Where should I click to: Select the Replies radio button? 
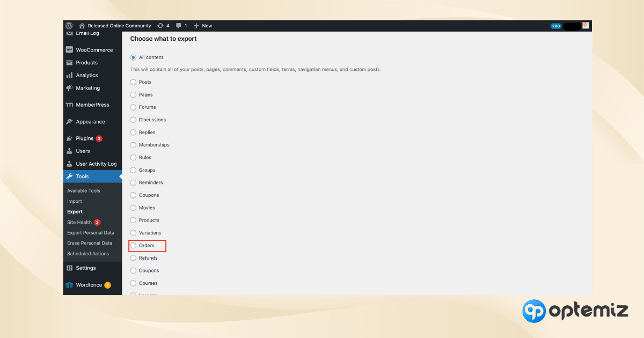tap(134, 133)
